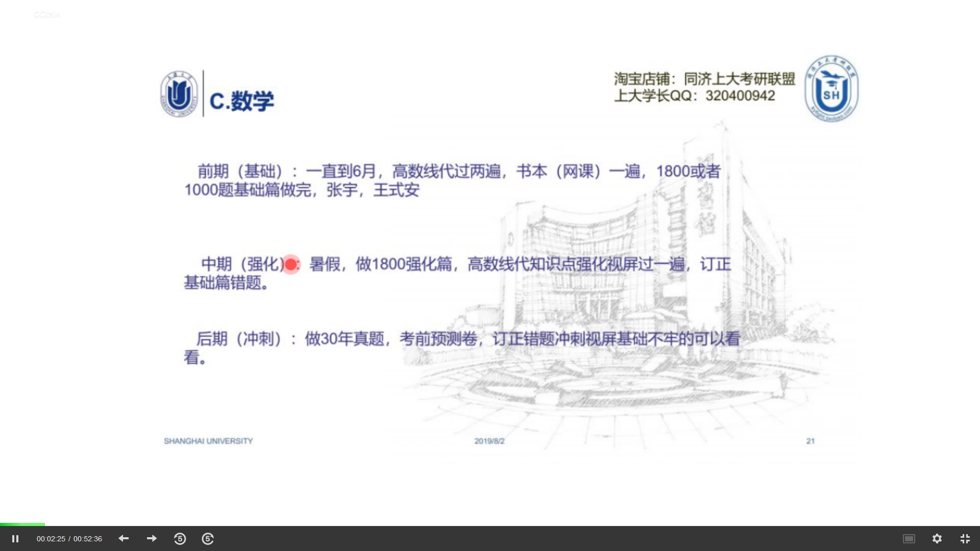The image size is (980, 551).
Task: Click the green video progress bar
Action: tap(22, 524)
